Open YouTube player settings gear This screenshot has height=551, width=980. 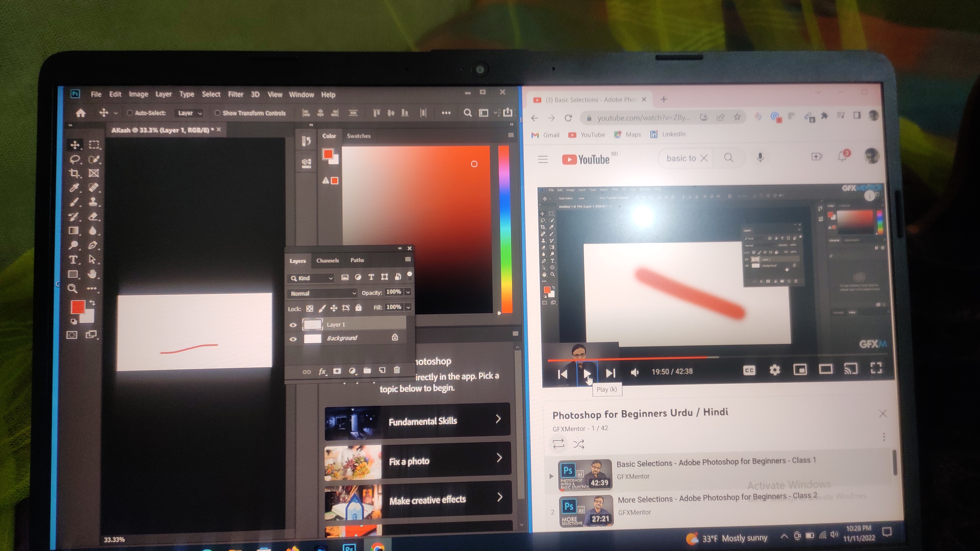coord(774,370)
